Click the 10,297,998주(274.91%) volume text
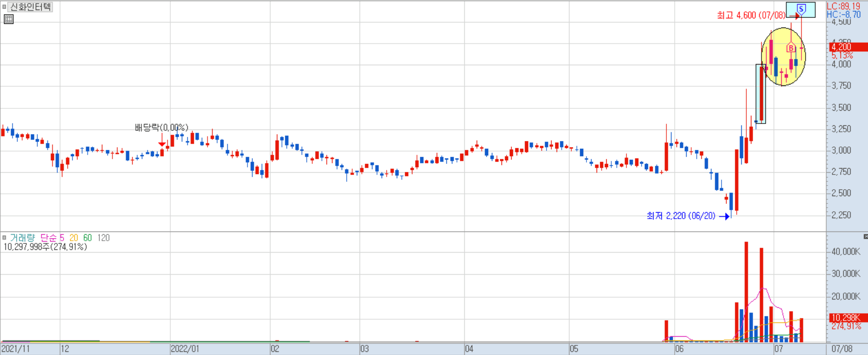 coord(45,247)
